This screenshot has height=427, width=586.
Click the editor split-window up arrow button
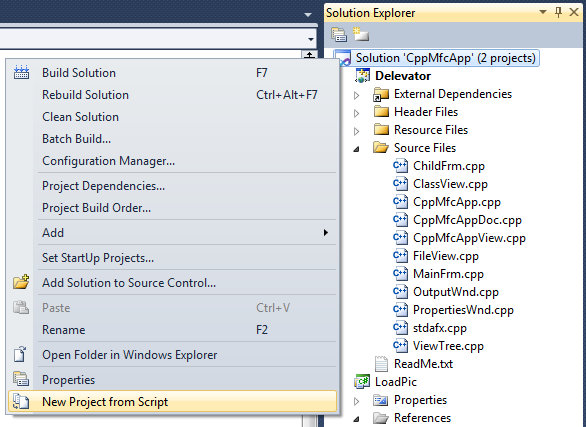coord(309,55)
